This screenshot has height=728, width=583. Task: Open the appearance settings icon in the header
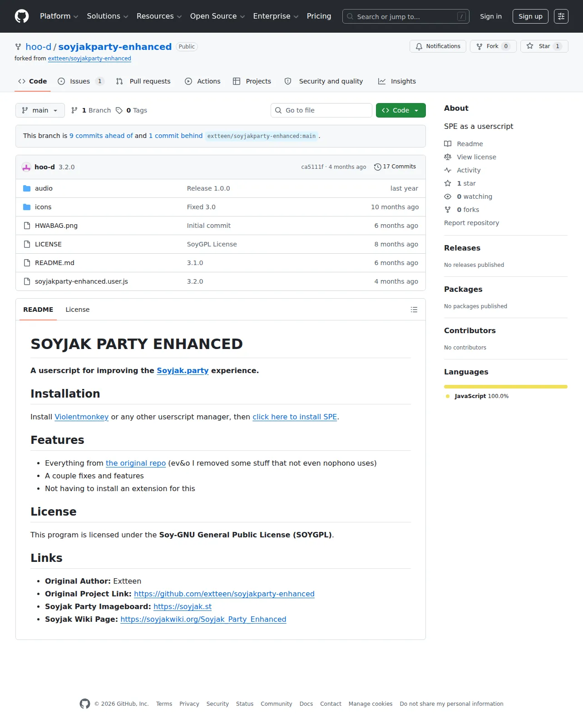561,16
